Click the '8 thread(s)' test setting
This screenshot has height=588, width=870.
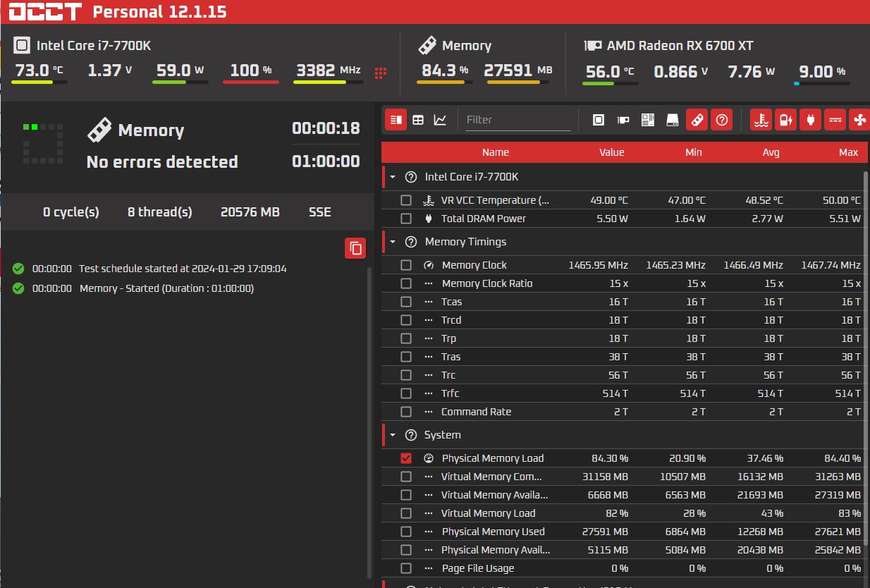160,212
